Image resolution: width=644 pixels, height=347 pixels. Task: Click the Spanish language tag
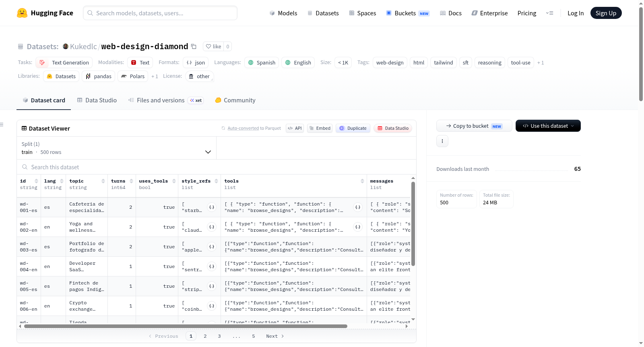click(262, 62)
